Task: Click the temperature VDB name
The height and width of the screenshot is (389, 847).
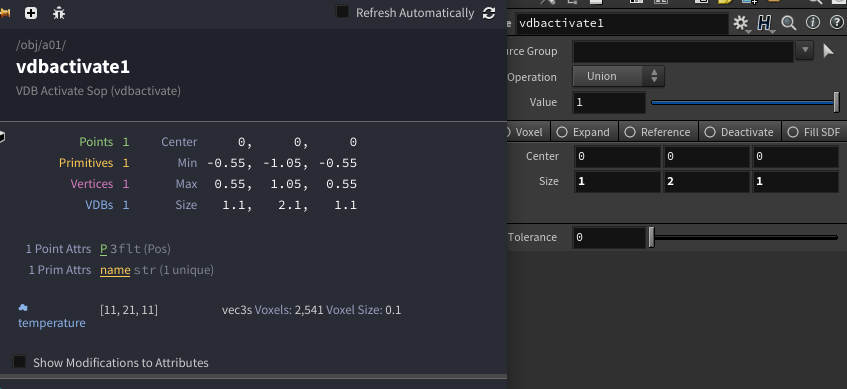Action: coord(52,323)
